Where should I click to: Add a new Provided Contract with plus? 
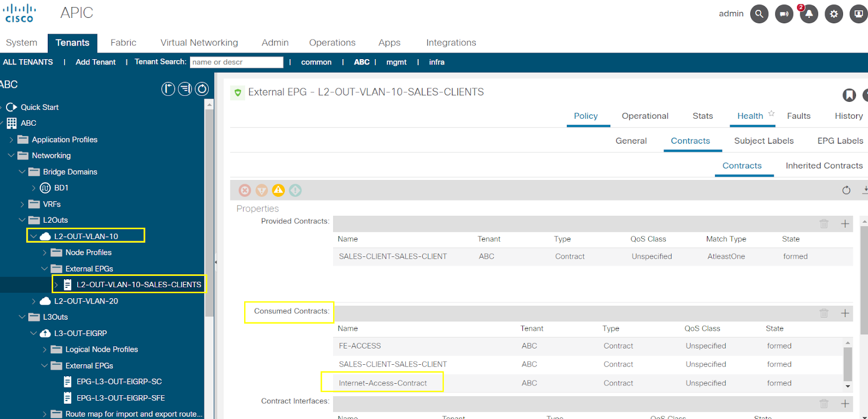coord(845,224)
